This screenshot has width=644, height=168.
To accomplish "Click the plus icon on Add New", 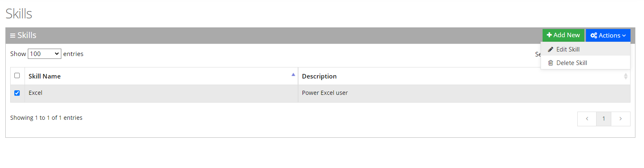I will click(x=549, y=35).
